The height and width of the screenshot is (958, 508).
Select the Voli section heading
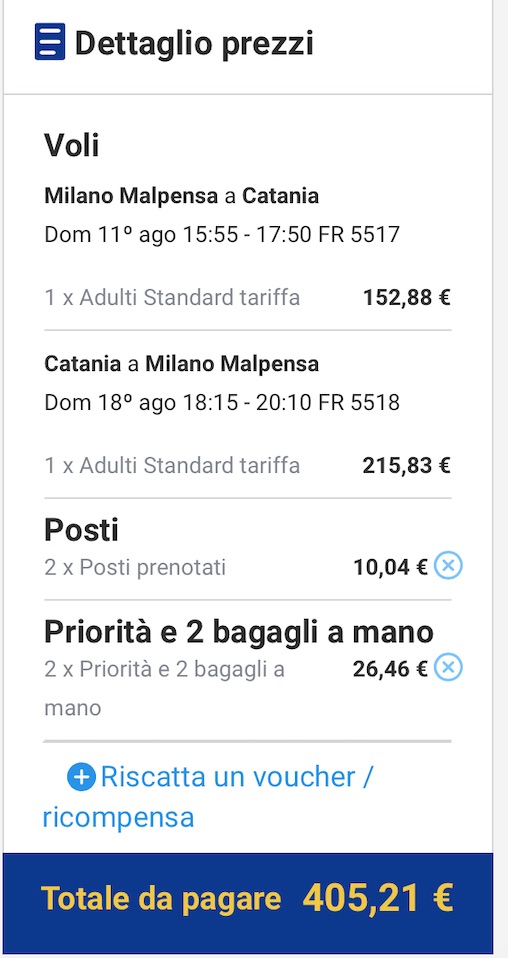pos(72,145)
